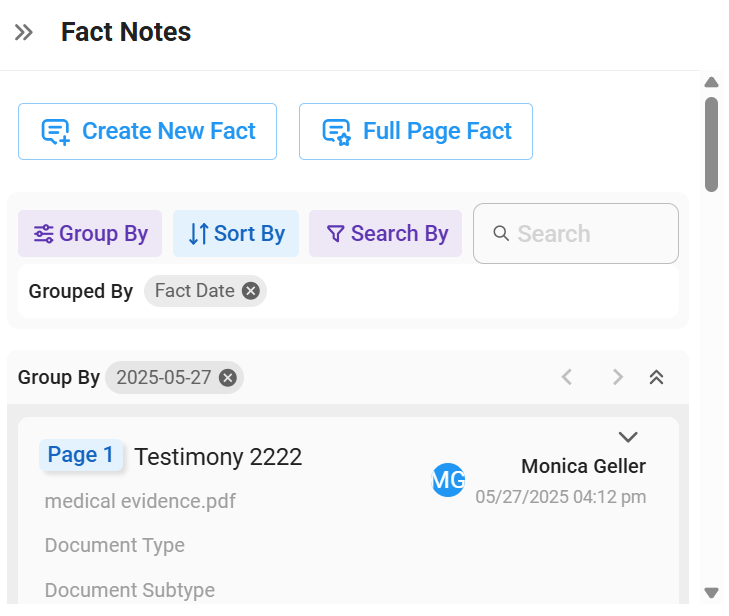Go to the previous group with the left chevron

(566, 377)
